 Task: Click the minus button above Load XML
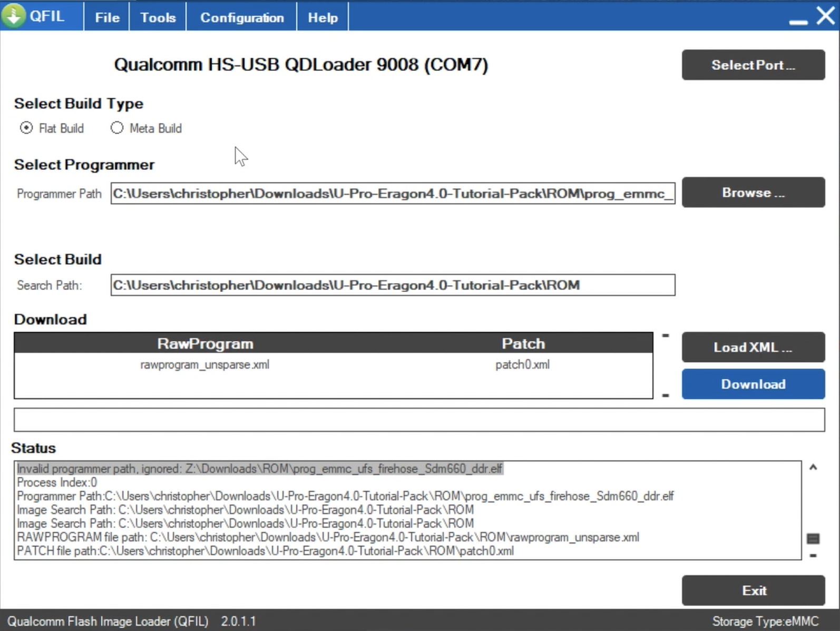tap(666, 335)
